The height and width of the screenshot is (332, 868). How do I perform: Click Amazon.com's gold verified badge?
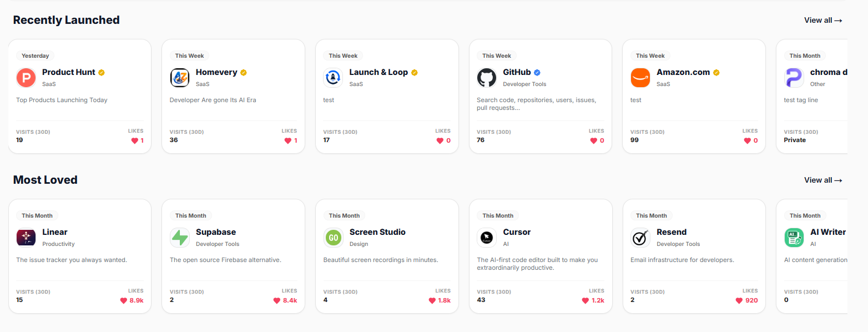[x=716, y=73]
